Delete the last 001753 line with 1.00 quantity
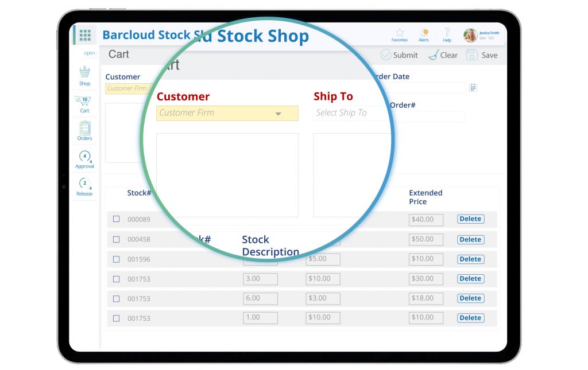Screen dimensions: 588x370 coord(471,318)
